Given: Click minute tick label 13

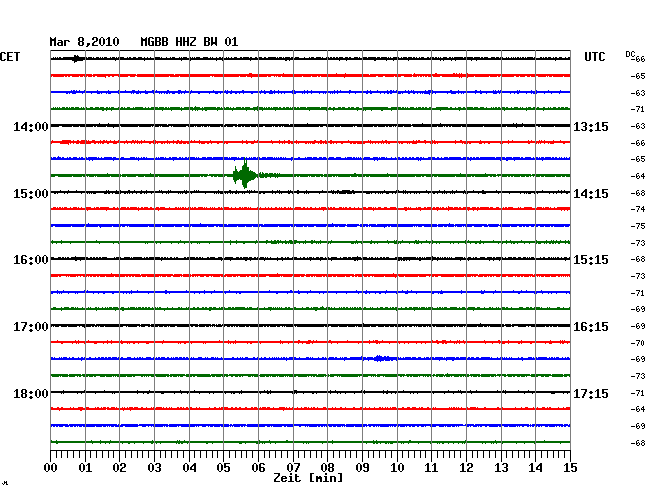Looking at the screenshot, I should [x=501, y=468].
